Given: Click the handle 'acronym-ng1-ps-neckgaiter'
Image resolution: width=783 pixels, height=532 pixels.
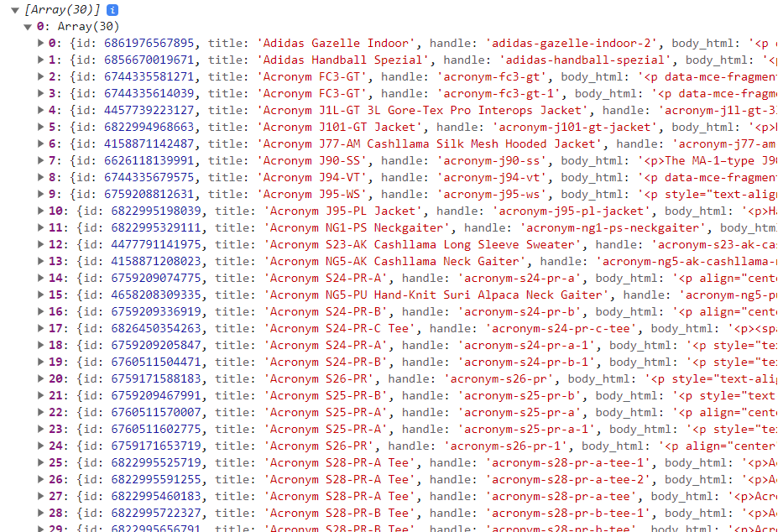Looking at the screenshot, I should [x=613, y=228].
